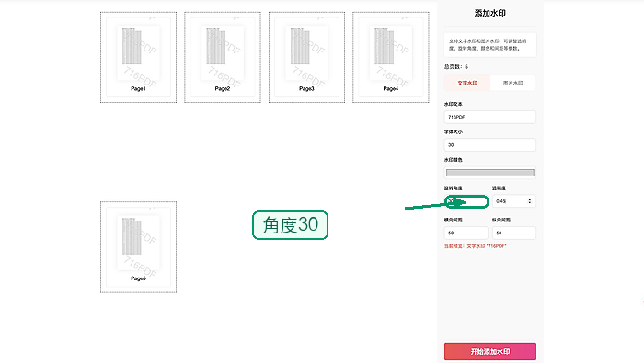This screenshot has height=363, width=644.
Task: Click the 旋转角度 input field
Action: tap(466, 201)
